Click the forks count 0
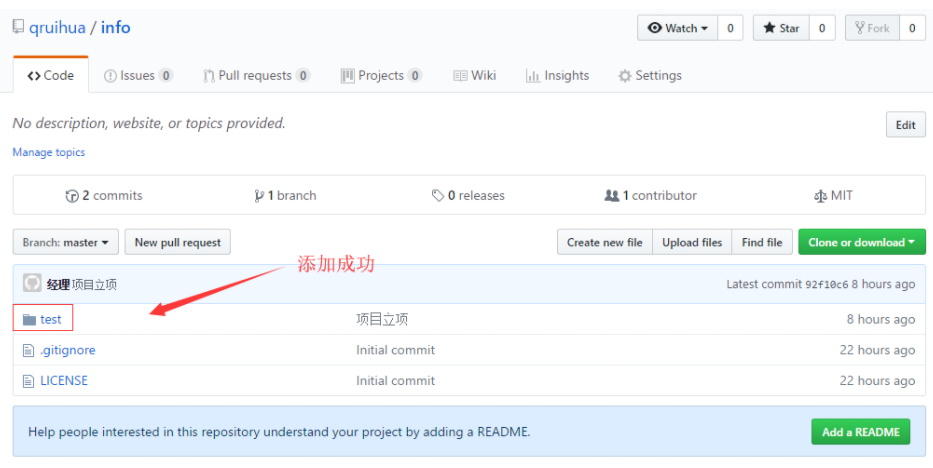 point(912,28)
